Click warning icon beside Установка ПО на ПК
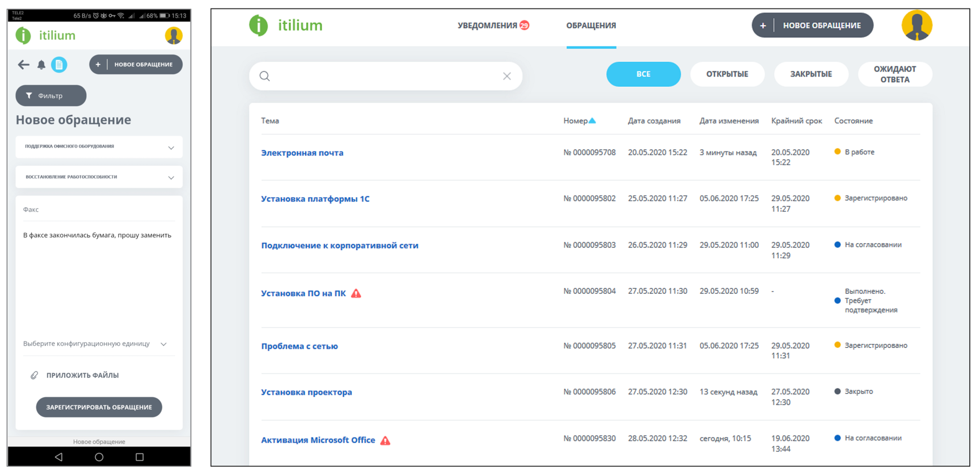Screen dimensions: 980x476 [x=356, y=293]
